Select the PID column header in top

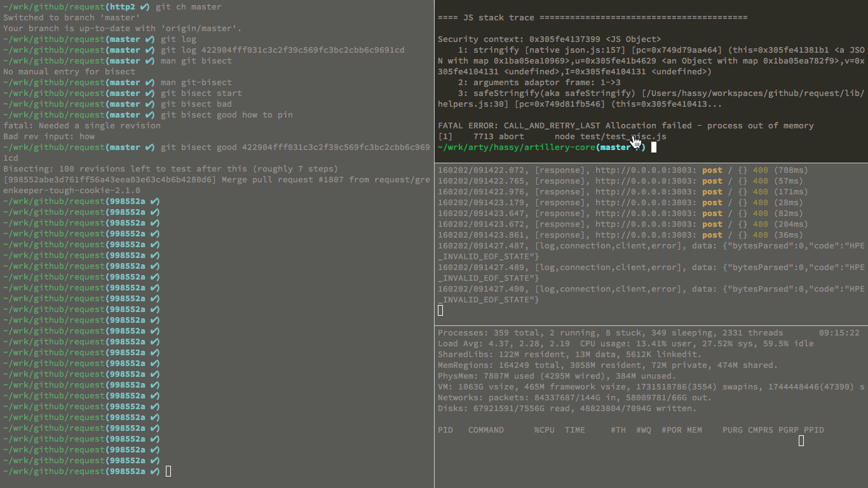tap(445, 430)
